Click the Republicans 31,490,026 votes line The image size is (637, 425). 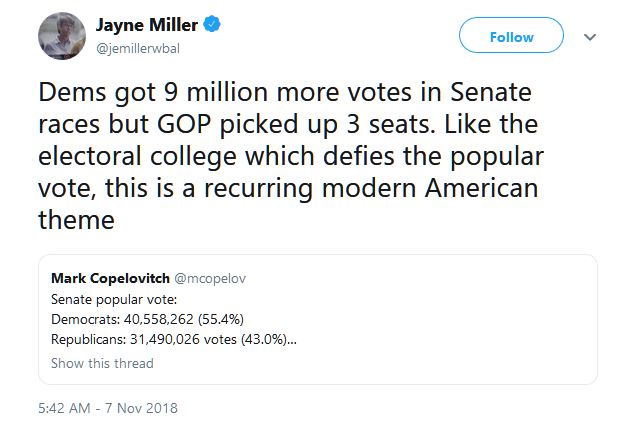pos(173,340)
